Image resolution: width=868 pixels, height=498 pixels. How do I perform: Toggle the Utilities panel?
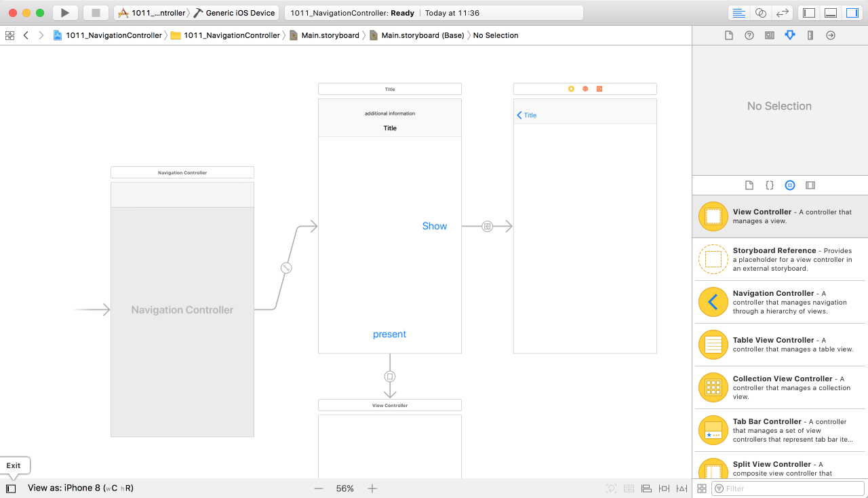[852, 13]
